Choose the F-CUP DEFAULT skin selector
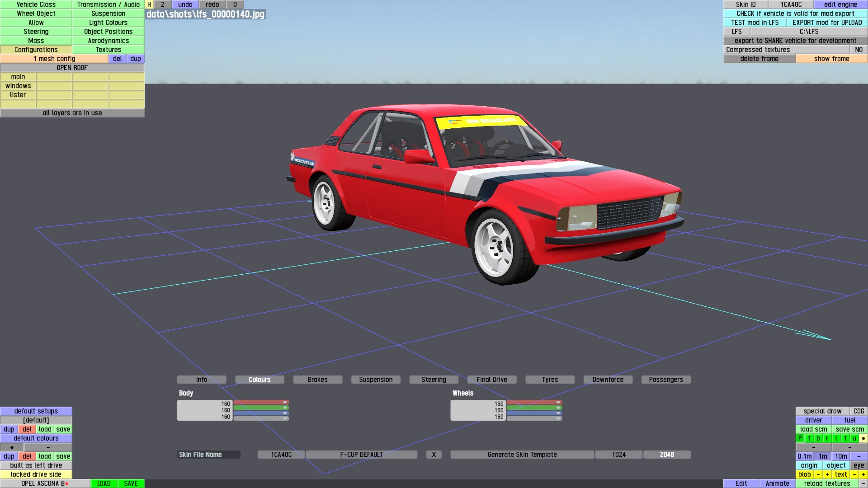The height and width of the screenshot is (488, 868). [361, 455]
